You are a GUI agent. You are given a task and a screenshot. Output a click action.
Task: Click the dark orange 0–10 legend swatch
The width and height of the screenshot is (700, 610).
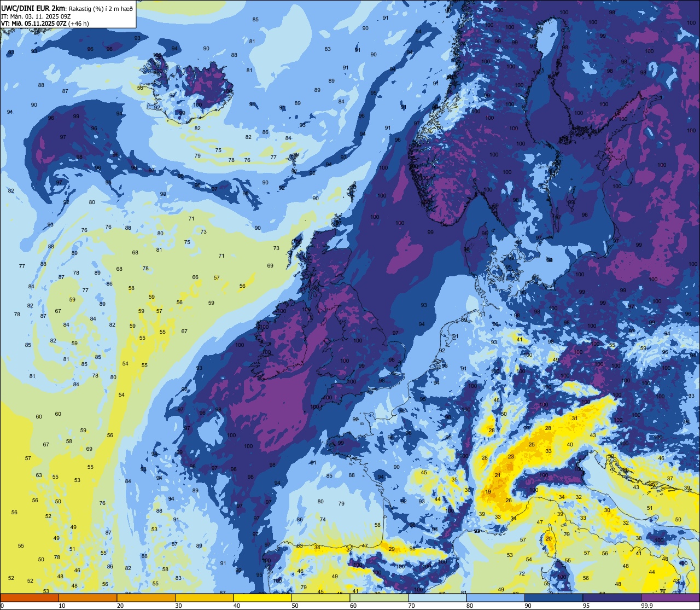click(30, 598)
